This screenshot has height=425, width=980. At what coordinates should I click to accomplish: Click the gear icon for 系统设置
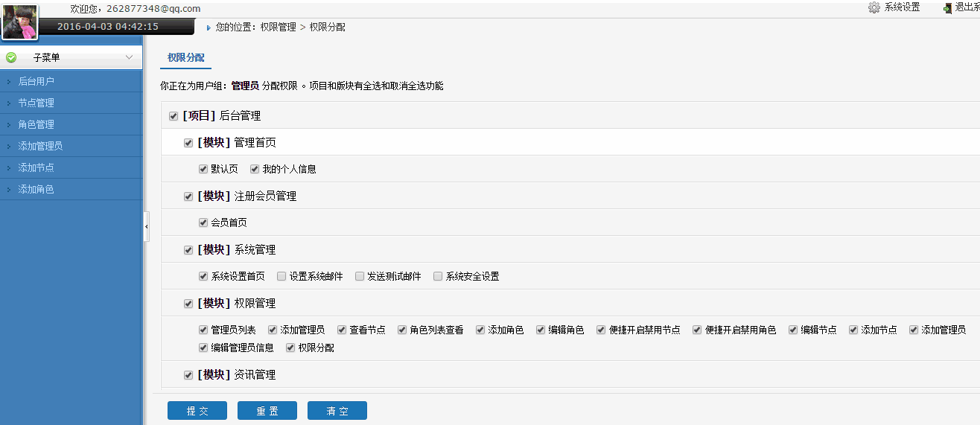[874, 7]
